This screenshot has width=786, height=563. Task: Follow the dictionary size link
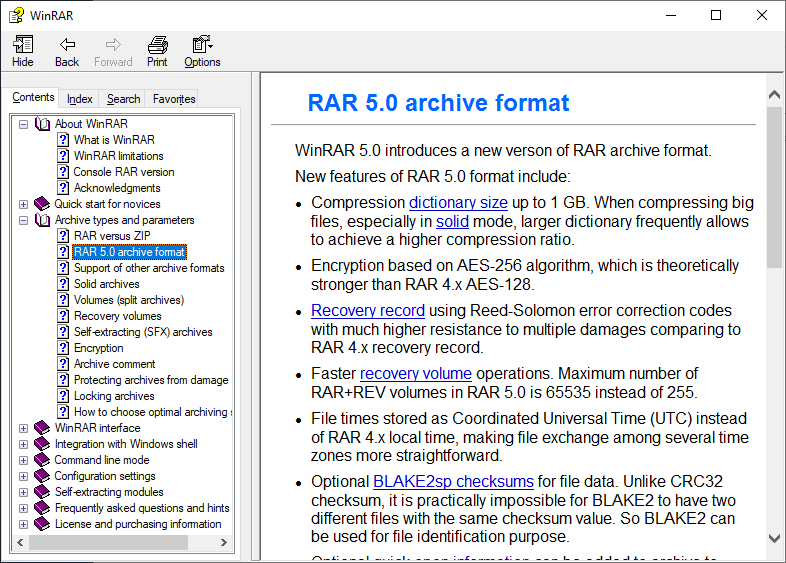point(458,202)
